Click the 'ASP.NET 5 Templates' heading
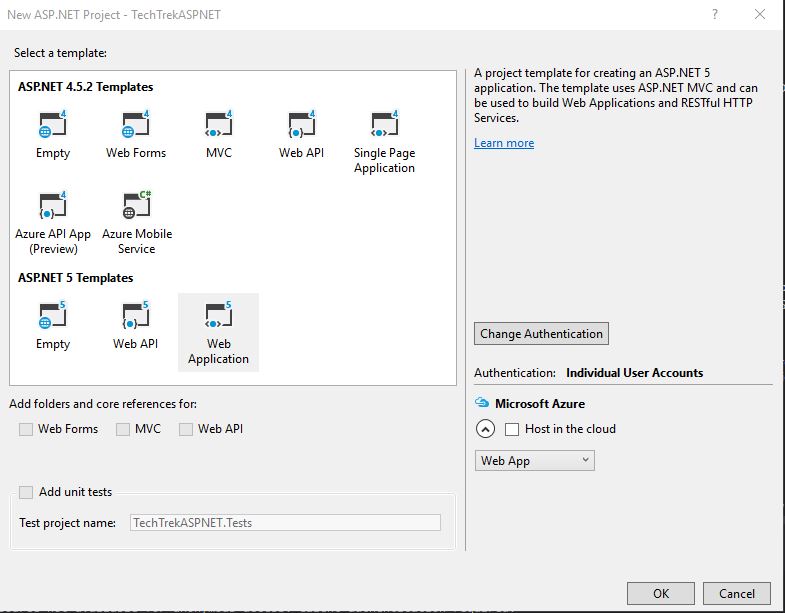The width and height of the screenshot is (785, 613). point(76,277)
